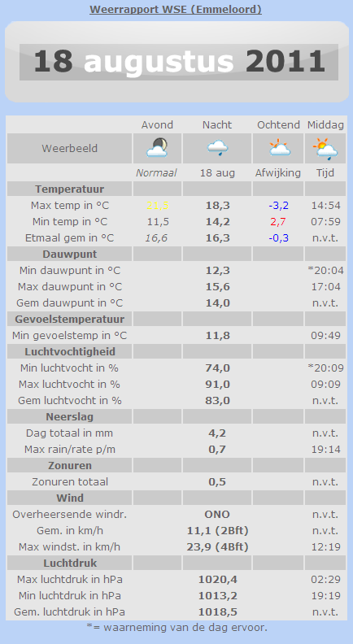Click the yellow 21,5 normal max temp
This screenshot has height=644, width=353.
coord(157,206)
